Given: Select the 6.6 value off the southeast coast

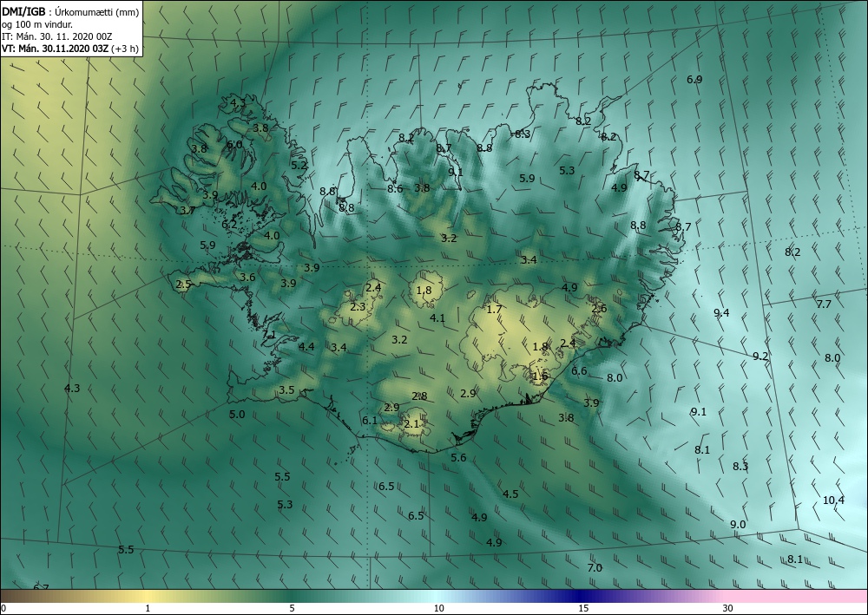Looking at the screenshot, I should (579, 370).
